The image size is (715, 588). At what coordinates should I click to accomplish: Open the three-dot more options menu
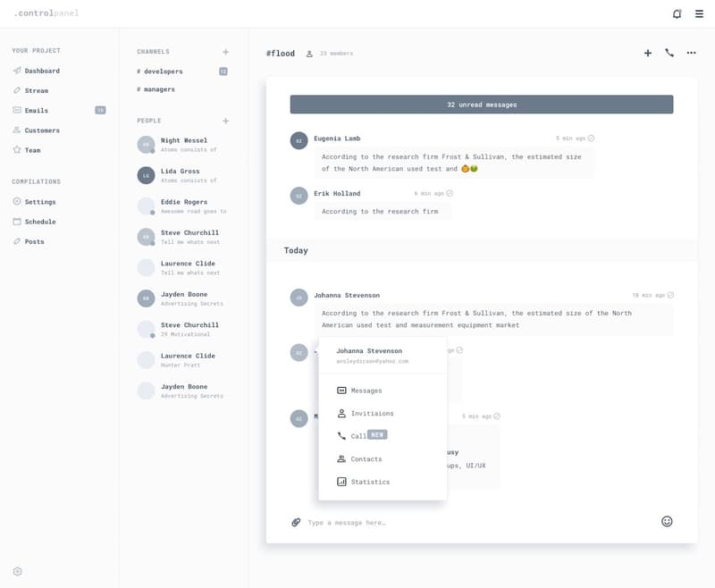691,54
